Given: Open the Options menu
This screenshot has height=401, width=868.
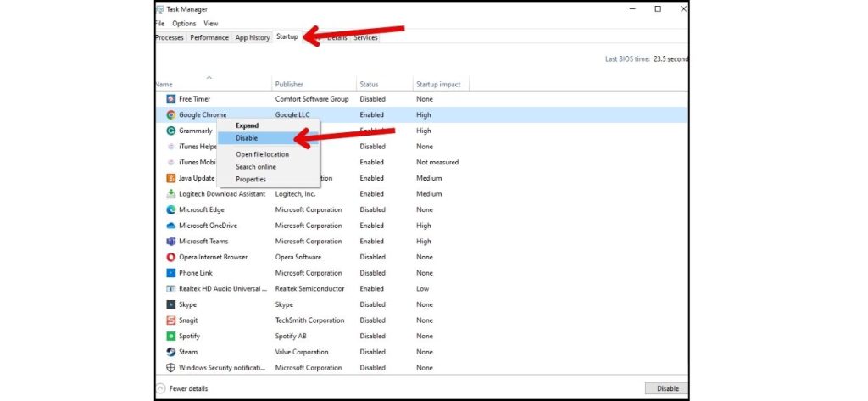Looking at the screenshot, I should tap(184, 24).
